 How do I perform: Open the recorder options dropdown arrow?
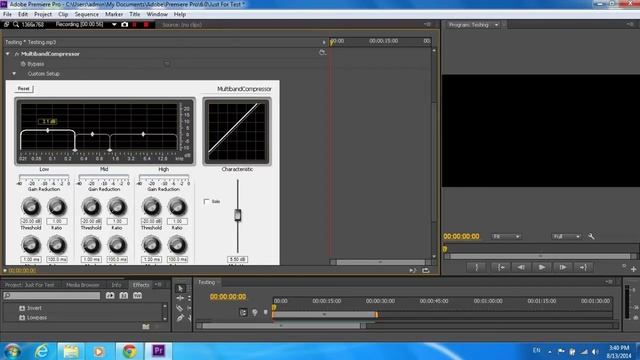pyautogui.click(x=114, y=24)
